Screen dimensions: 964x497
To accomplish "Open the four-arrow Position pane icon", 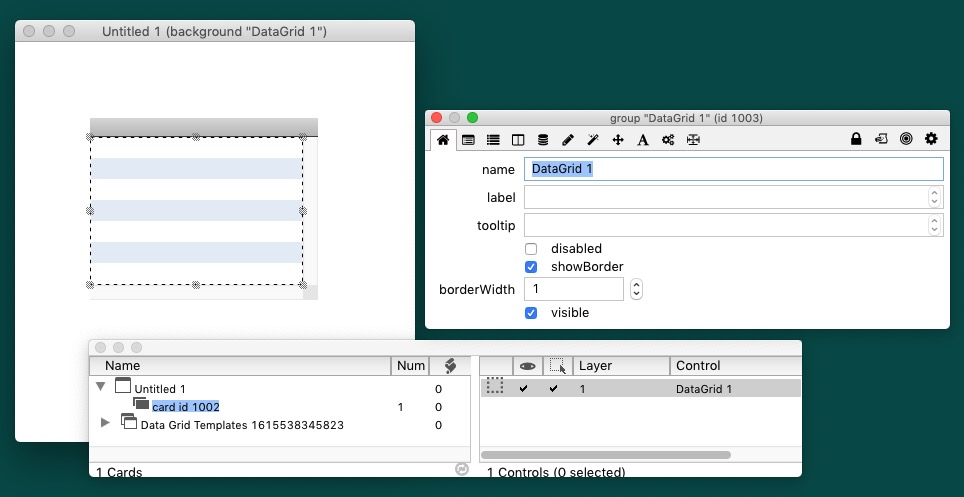I will (x=618, y=140).
